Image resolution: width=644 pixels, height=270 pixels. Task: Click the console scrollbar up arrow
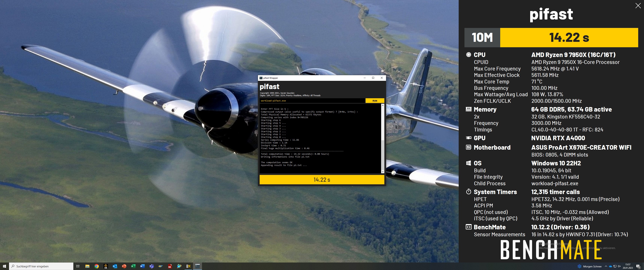[382, 105]
